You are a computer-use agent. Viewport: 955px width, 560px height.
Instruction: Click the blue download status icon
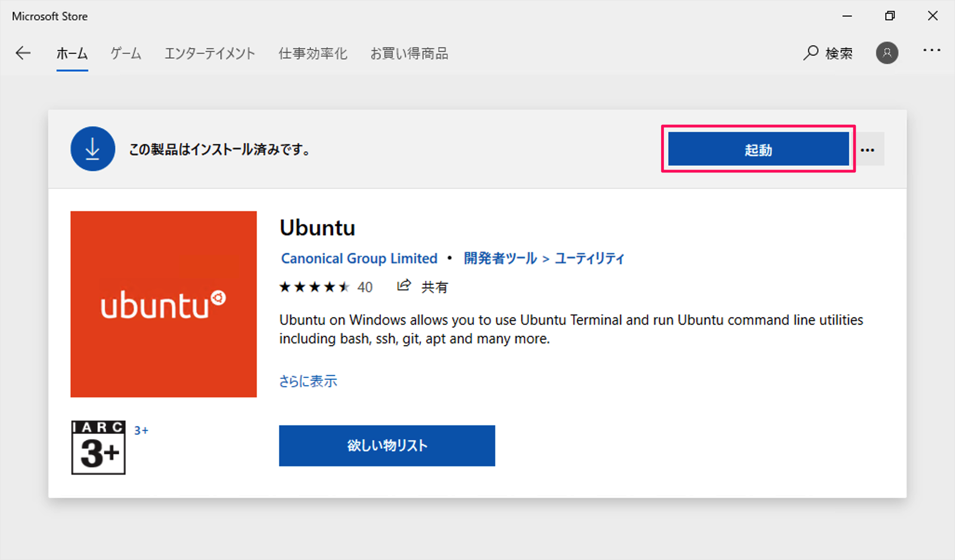[93, 149]
